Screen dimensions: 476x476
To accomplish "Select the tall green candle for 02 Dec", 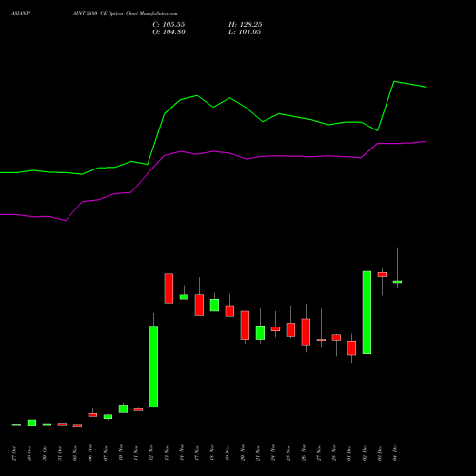I will [x=367, y=312].
